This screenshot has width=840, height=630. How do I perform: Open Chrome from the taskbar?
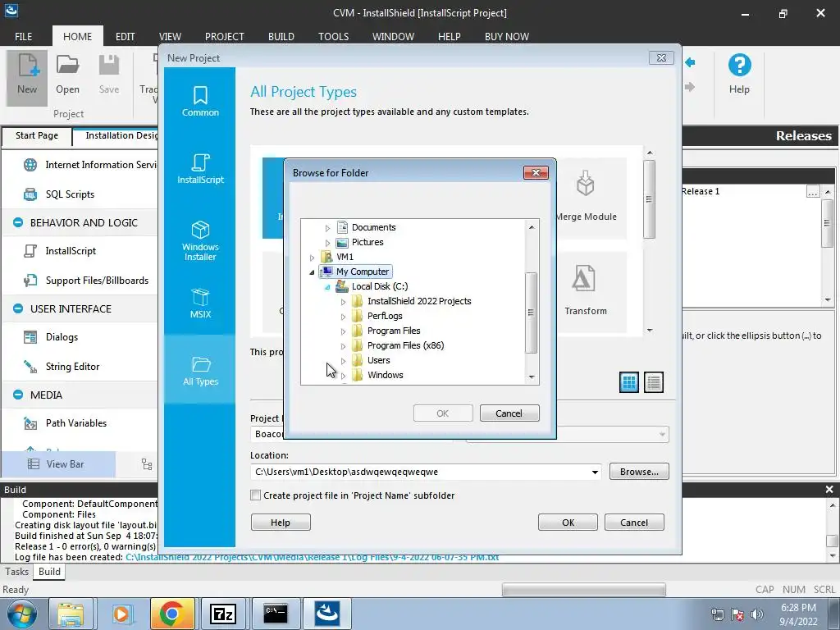pyautogui.click(x=172, y=614)
